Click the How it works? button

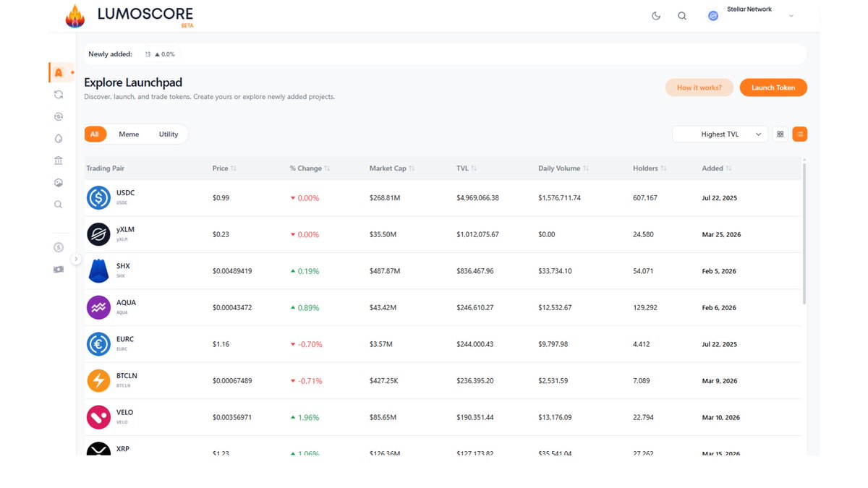699,87
